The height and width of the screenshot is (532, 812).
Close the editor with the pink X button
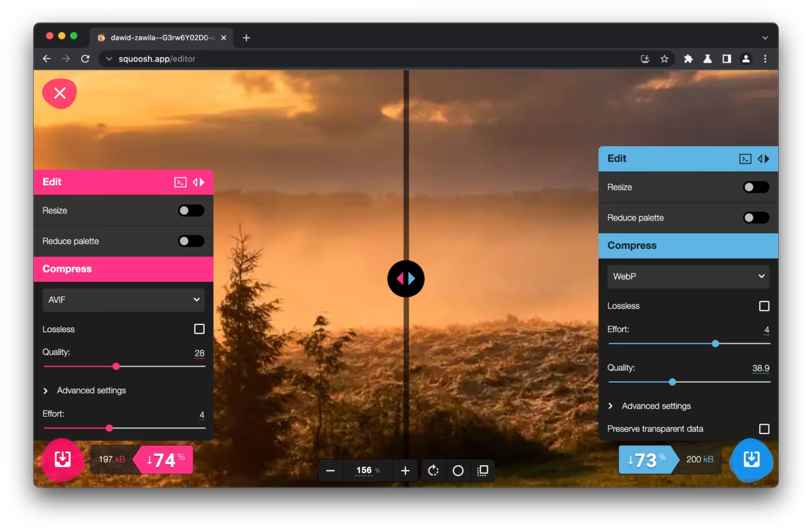point(59,93)
